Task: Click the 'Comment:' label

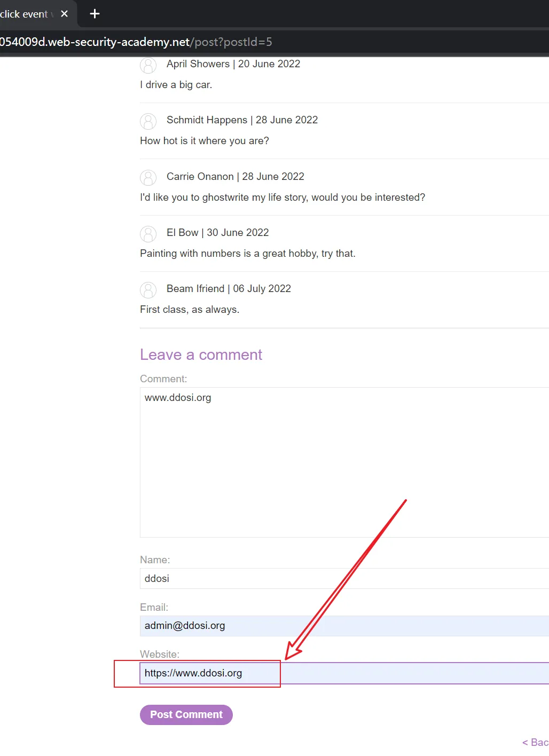Action: [163, 379]
